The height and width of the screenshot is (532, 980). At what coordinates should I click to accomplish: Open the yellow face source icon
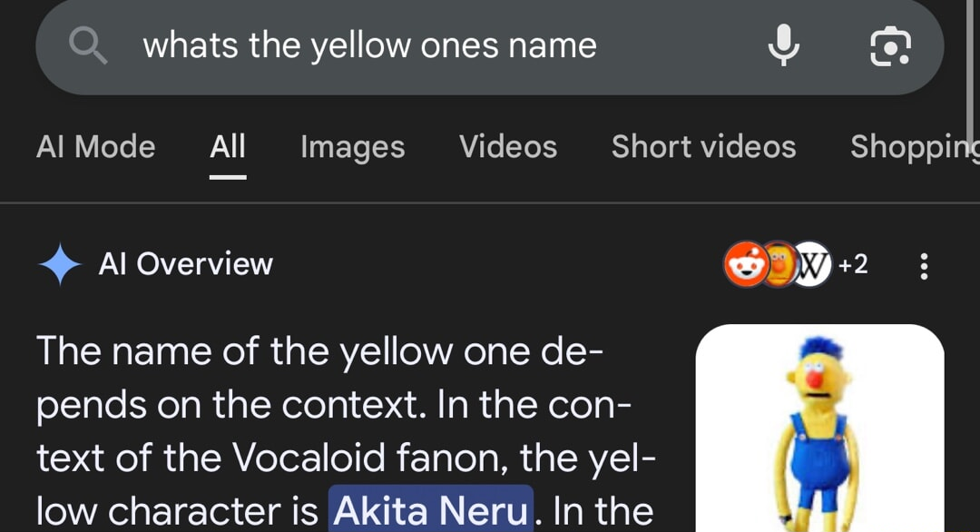tap(780, 264)
